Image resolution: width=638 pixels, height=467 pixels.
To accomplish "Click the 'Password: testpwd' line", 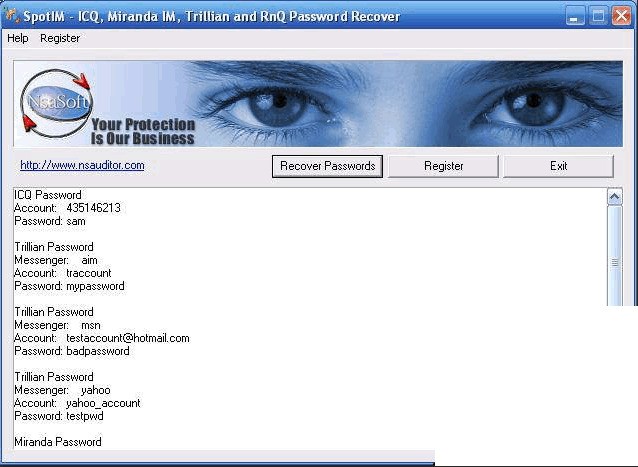I will point(59,416).
